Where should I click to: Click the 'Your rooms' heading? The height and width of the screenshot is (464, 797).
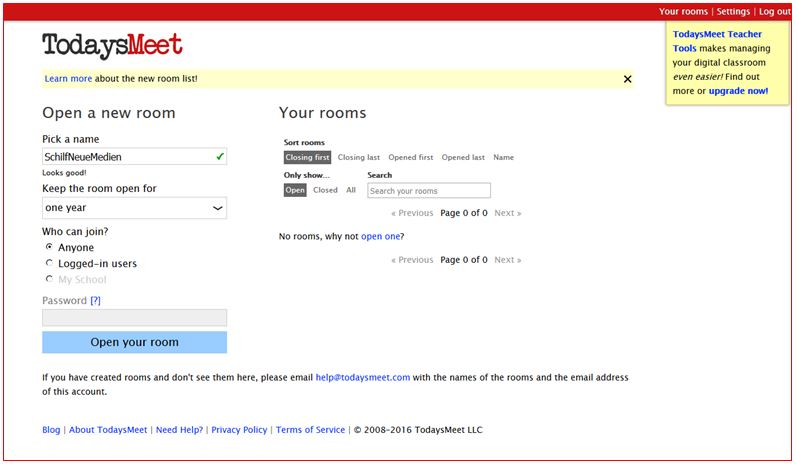322,113
